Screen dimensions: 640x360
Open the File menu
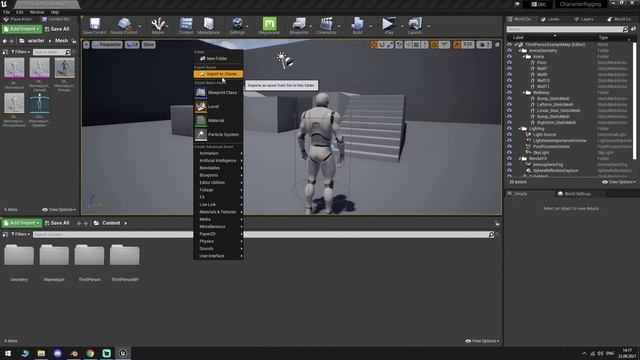(x=7, y=12)
